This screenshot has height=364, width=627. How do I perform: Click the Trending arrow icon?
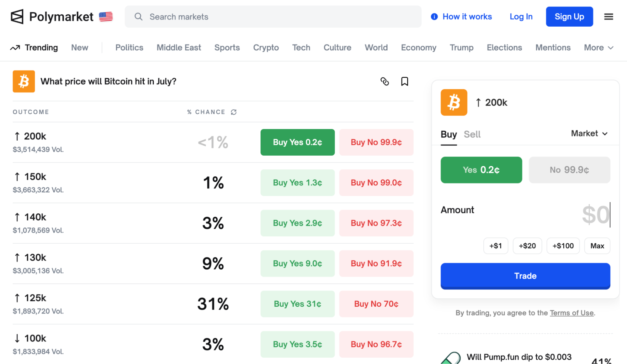tap(15, 48)
